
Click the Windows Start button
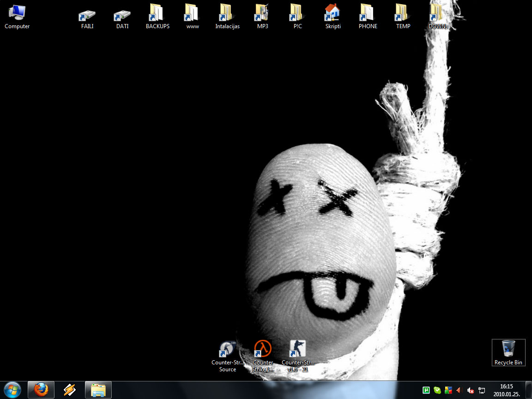(12, 390)
